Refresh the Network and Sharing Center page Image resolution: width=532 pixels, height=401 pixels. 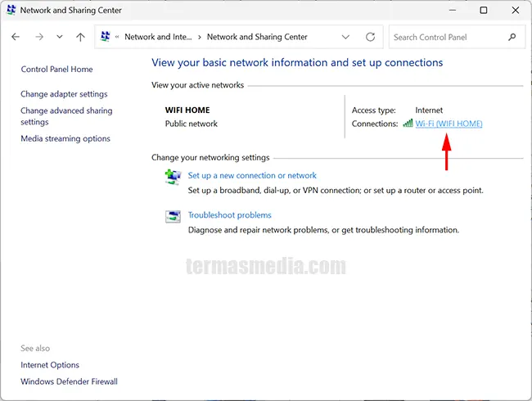(x=370, y=37)
